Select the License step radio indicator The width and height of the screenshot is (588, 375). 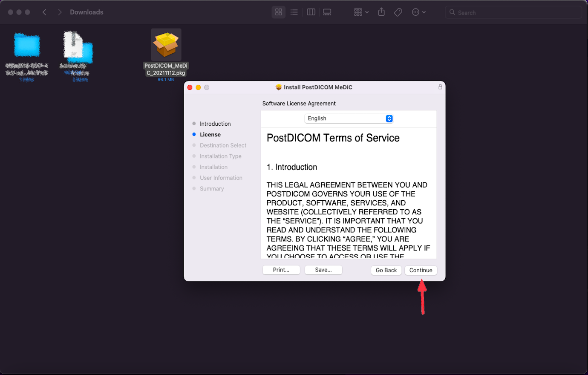point(195,134)
